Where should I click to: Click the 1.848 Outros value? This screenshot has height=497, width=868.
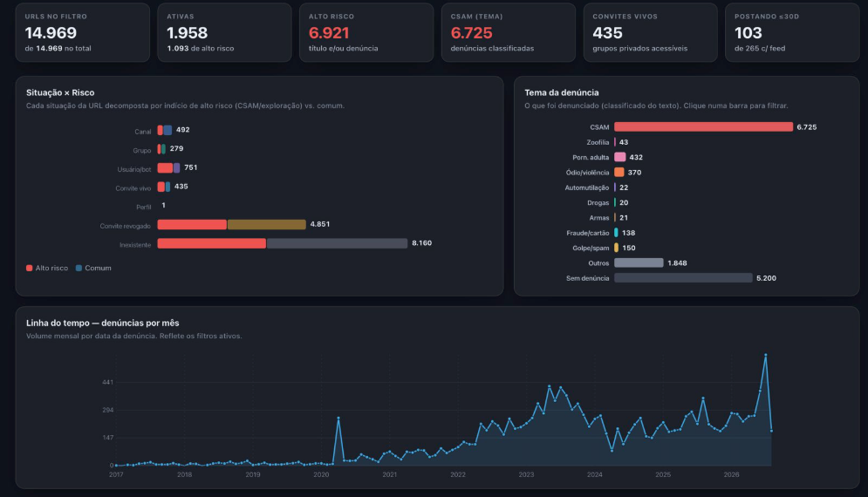(x=677, y=263)
